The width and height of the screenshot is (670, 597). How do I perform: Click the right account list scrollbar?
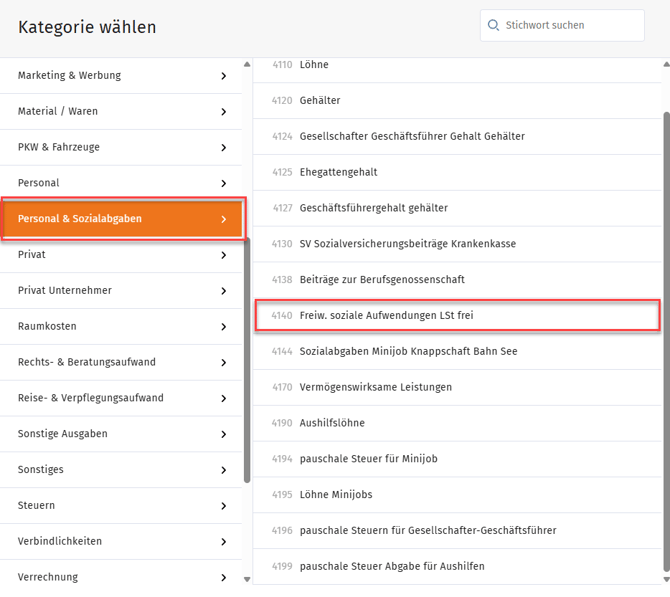click(x=665, y=340)
